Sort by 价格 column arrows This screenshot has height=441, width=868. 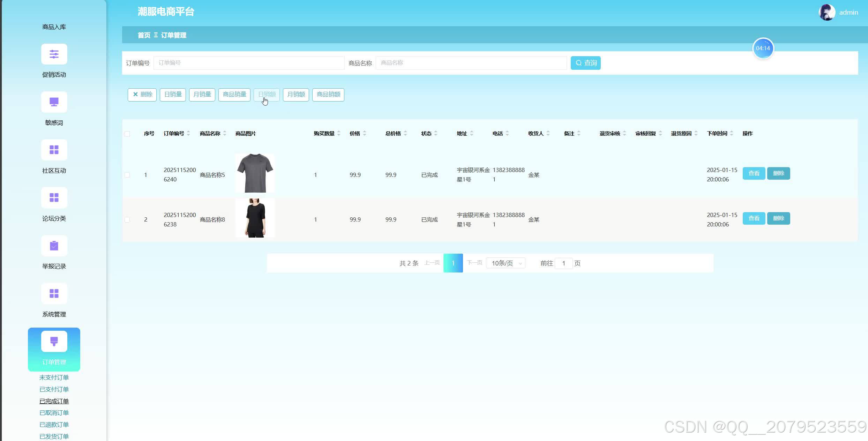365,133
